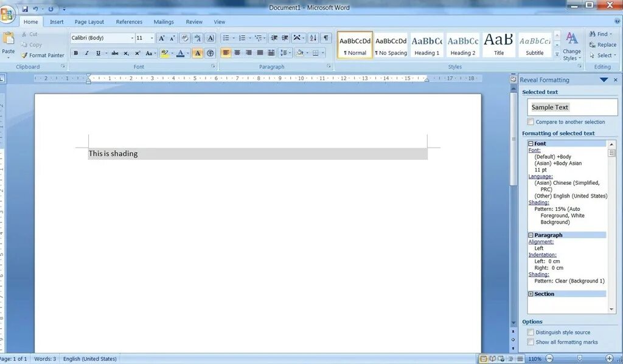
Task: Open the Font dialog launcher
Action: (x=213, y=66)
